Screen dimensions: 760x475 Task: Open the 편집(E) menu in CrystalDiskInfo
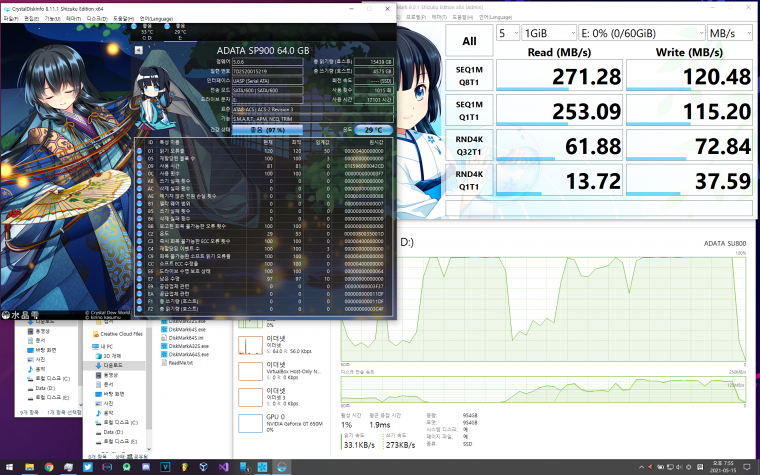click(32, 18)
